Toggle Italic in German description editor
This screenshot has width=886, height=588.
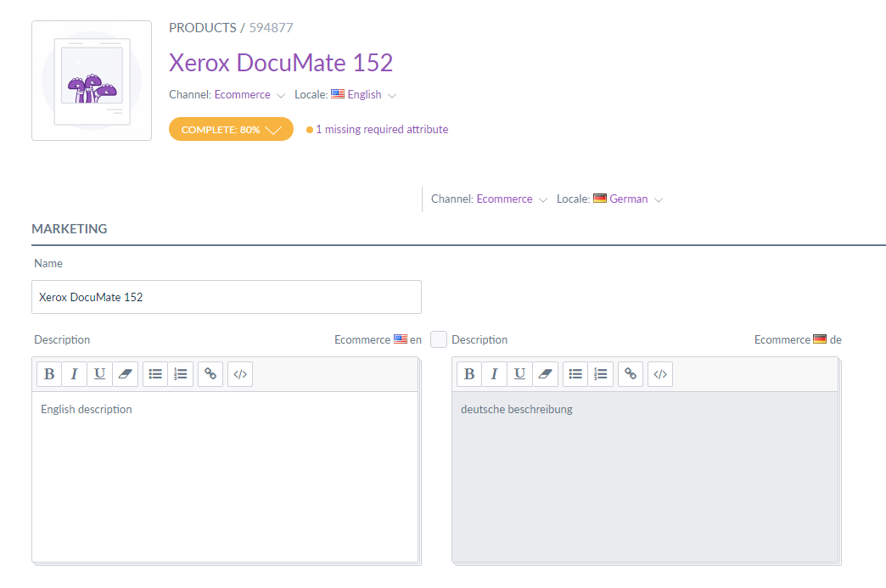point(495,374)
